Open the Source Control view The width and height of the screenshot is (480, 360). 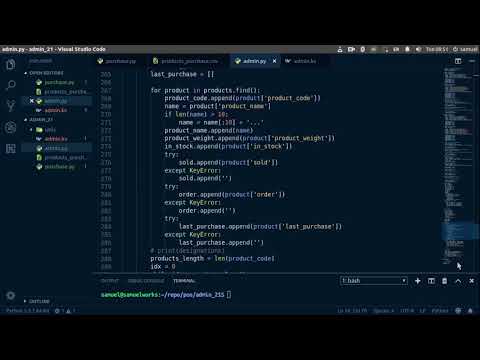point(10,106)
